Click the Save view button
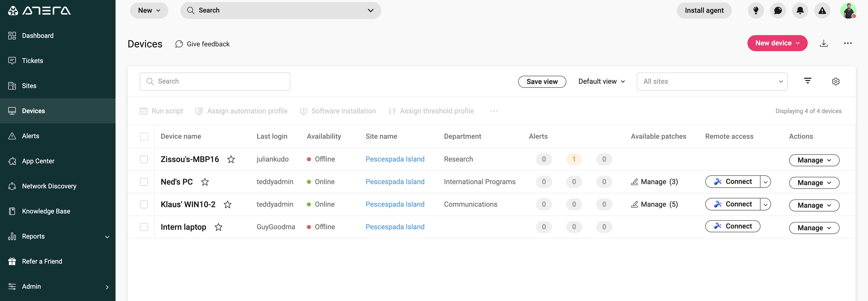This screenshot has width=868, height=301. 542,82
